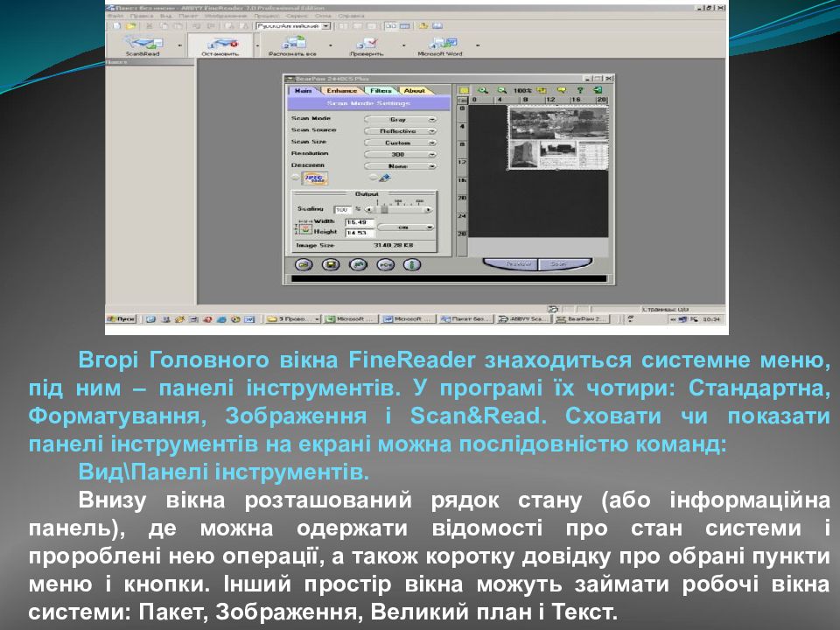The height and width of the screenshot is (630, 840).
Task: Select the radio button next to the JPEG icon
Action: [x=295, y=178]
